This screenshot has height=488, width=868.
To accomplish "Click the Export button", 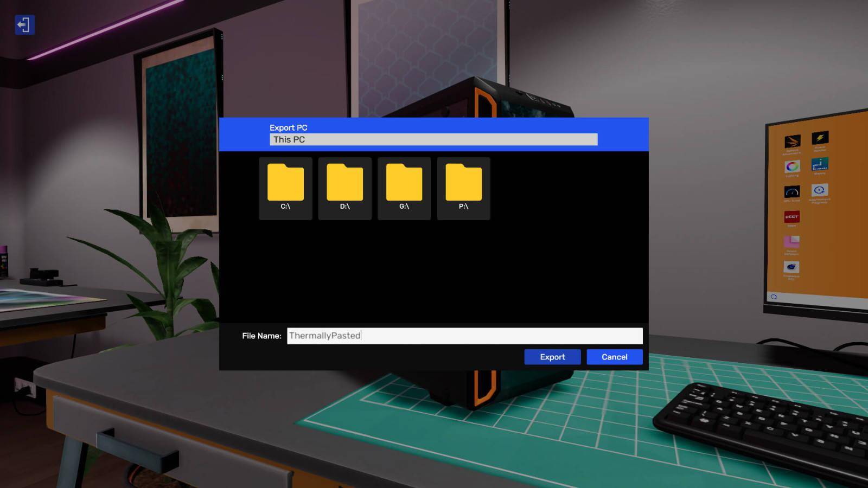I will (x=552, y=357).
